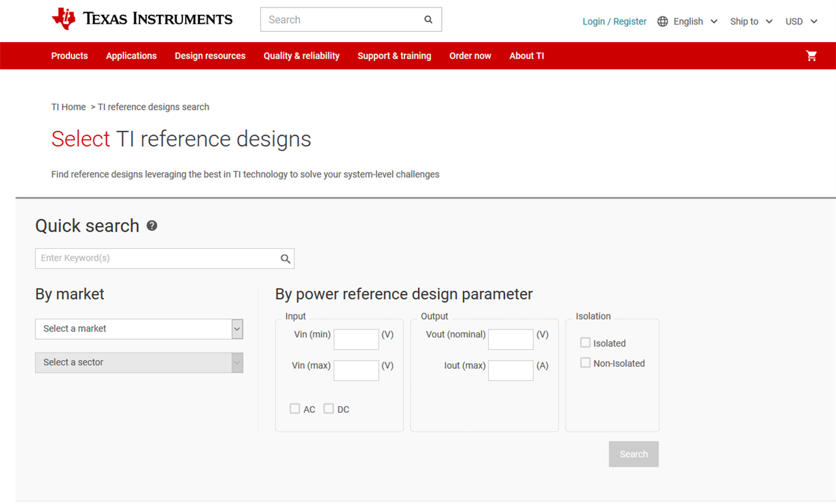Click the gray Search button

tap(633, 454)
